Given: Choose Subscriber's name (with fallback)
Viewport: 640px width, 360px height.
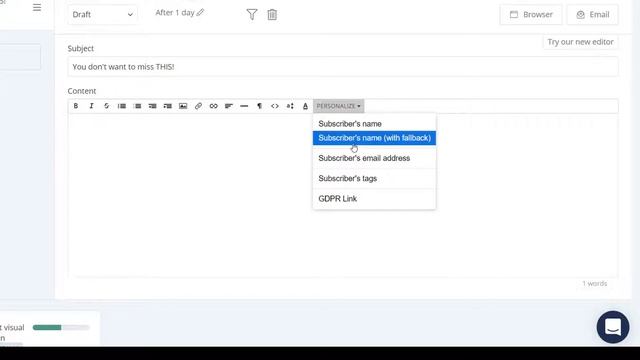Looking at the screenshot, I should pos(374,138).
